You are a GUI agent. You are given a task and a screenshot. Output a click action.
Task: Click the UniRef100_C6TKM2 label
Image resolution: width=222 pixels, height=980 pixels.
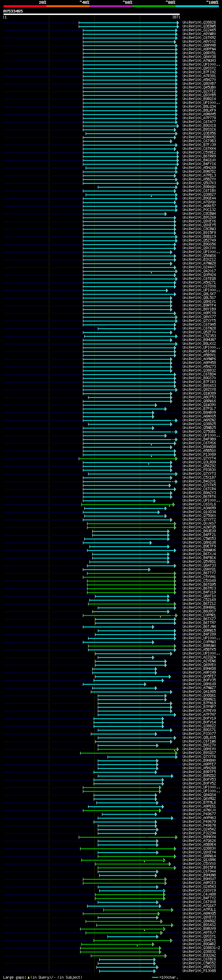(199, 38)
